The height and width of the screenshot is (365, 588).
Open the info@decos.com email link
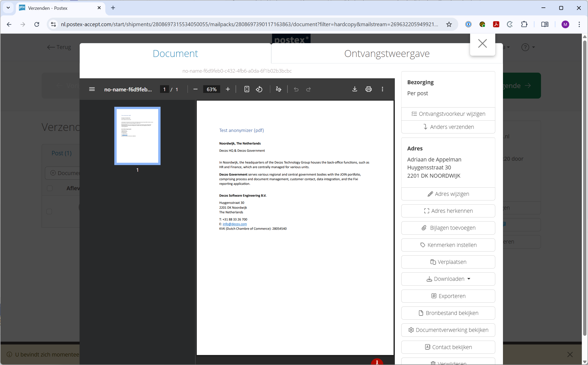click(x=235, y=224)
